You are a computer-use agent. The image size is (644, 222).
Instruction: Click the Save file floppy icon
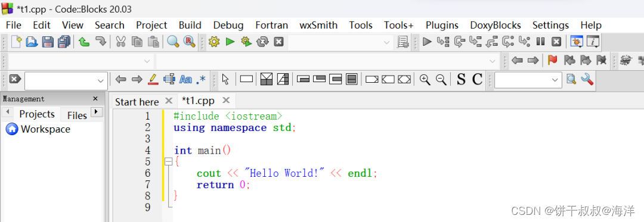48,42
